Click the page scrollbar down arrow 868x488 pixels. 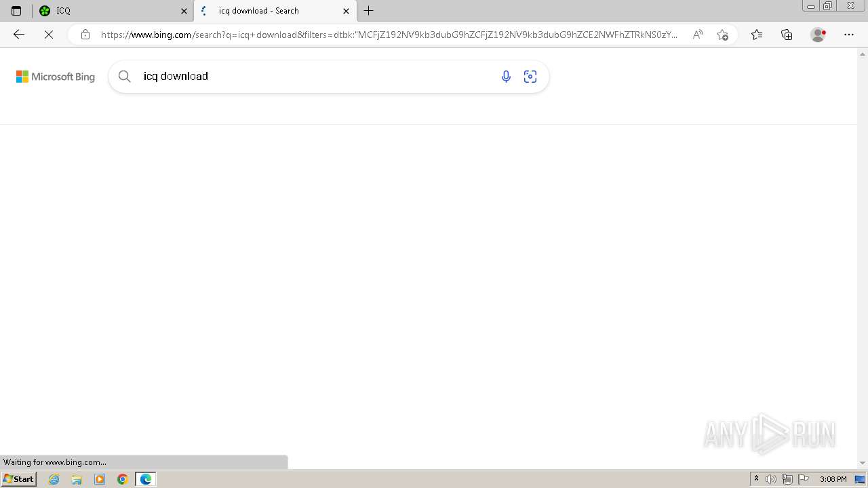(x=863, y=463)
